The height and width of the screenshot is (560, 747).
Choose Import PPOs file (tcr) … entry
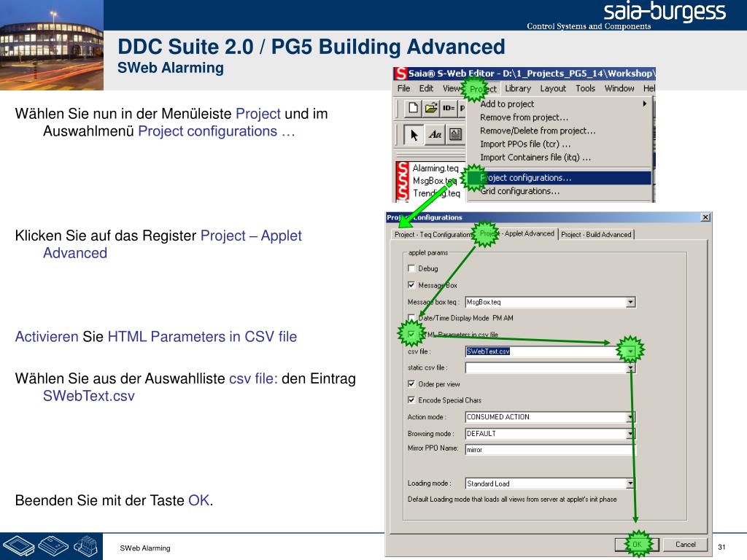pyautogui.click(x=525, y=144)
